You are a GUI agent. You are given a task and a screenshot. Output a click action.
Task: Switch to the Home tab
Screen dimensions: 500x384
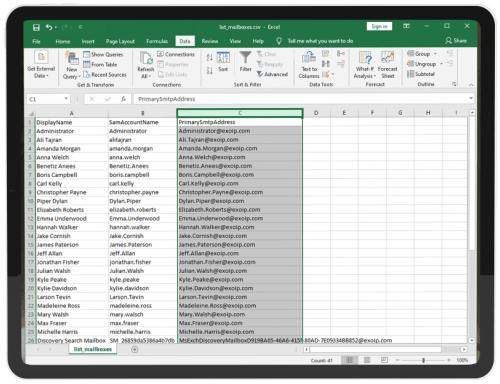pyautogui.click(x=63, y=41)
